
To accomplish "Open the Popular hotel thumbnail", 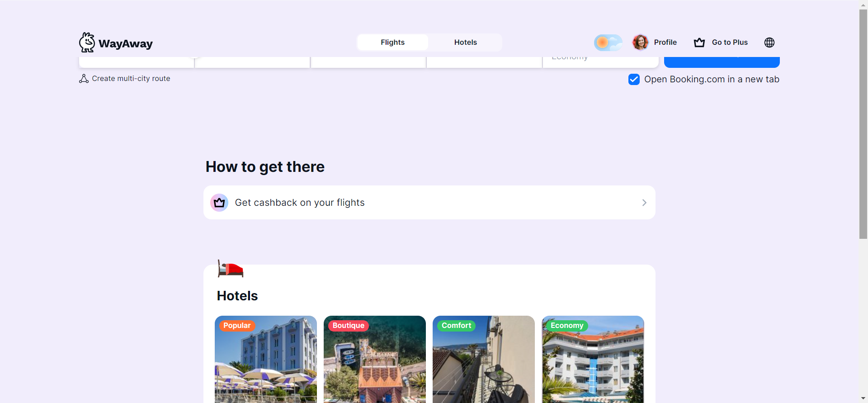I will point(266,359).
